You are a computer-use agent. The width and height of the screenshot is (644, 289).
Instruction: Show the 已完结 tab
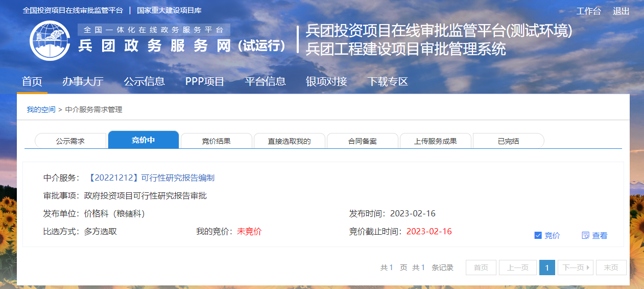click(x=508, y=141)
